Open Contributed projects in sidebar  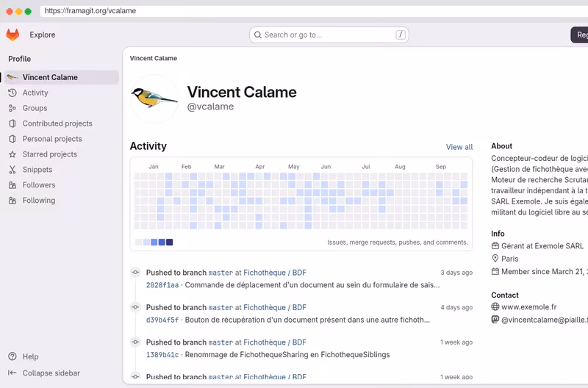coord(62,123)
